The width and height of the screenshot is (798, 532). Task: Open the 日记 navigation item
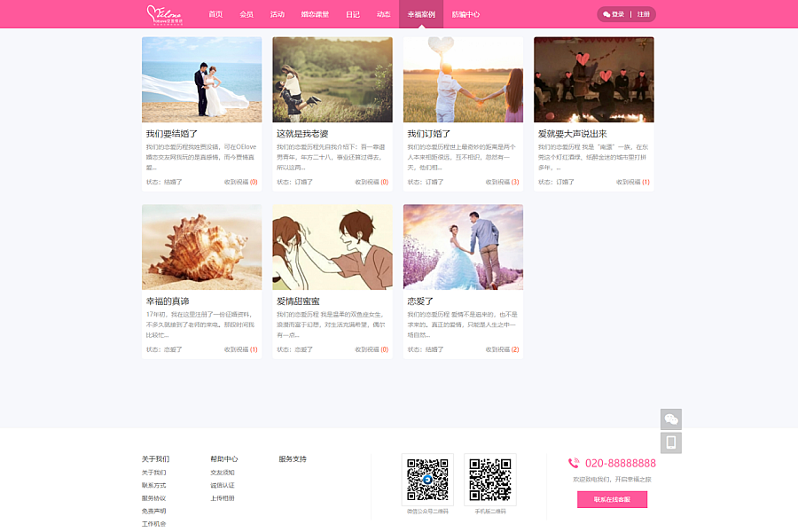point(353,14)
